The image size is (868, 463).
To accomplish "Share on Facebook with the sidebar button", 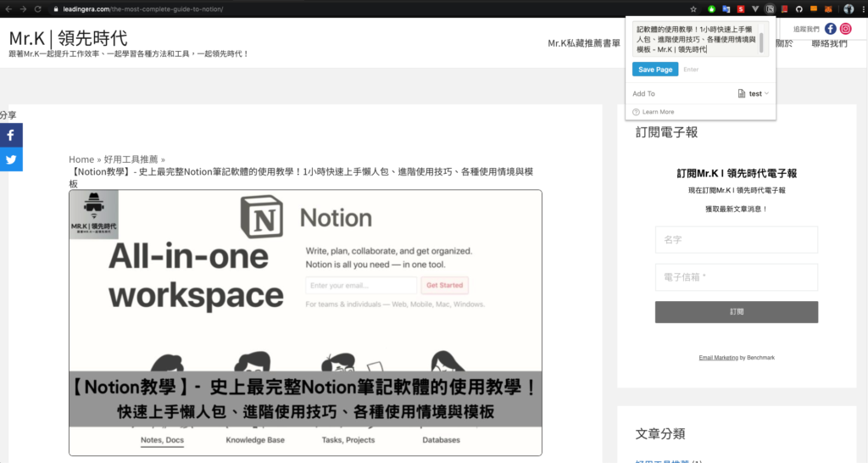I will [11, 135].
